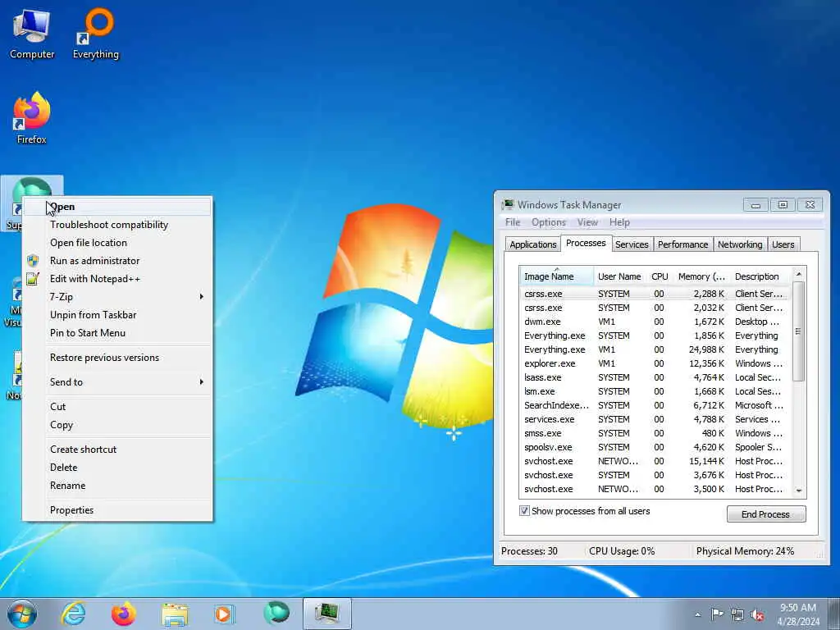Select the dwm.exe process row
The width and height of the screenshot is (840, 630).
point(655,322)
